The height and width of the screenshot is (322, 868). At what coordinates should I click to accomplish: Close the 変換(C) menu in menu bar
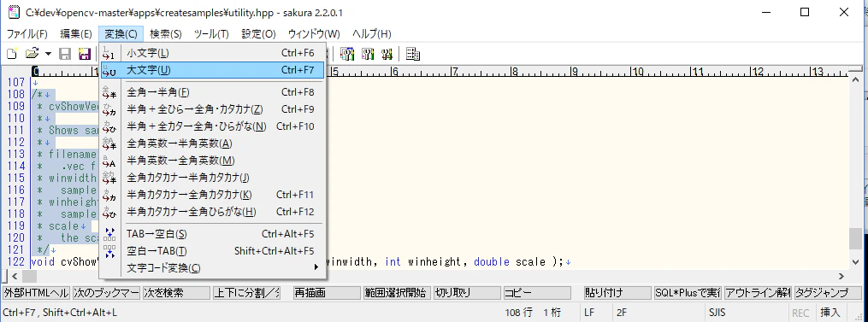pos(121,34)
